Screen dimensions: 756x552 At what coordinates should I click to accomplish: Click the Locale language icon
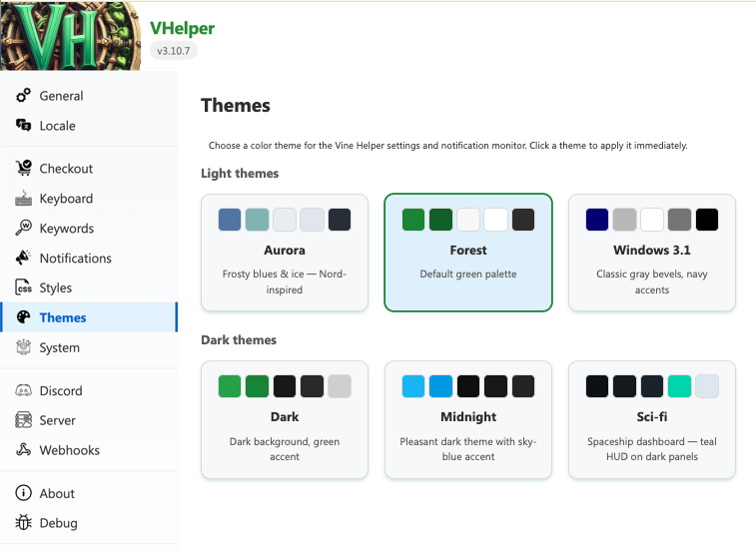pos(23,126)
